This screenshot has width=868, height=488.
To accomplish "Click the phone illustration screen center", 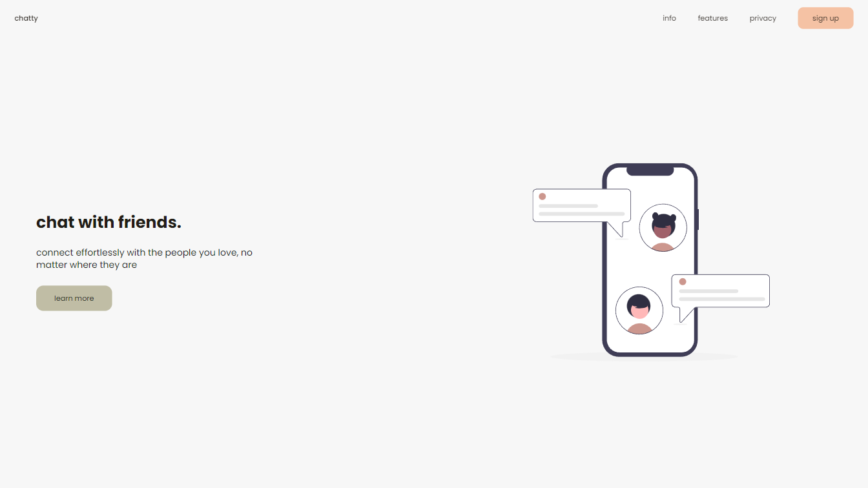I will click(x=650, y=260).
